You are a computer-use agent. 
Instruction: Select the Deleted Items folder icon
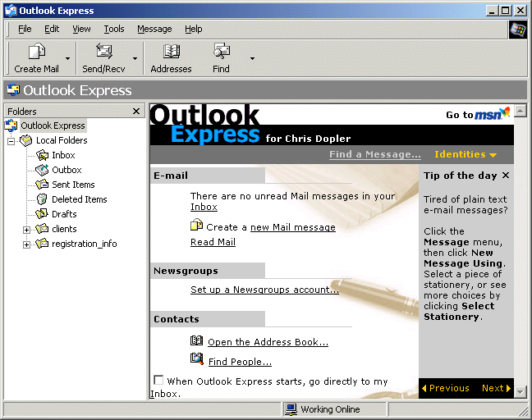(x=42, y=199)
